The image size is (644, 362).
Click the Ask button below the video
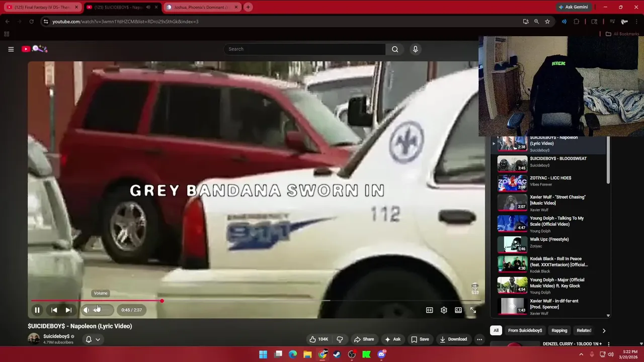coord(392,339)
